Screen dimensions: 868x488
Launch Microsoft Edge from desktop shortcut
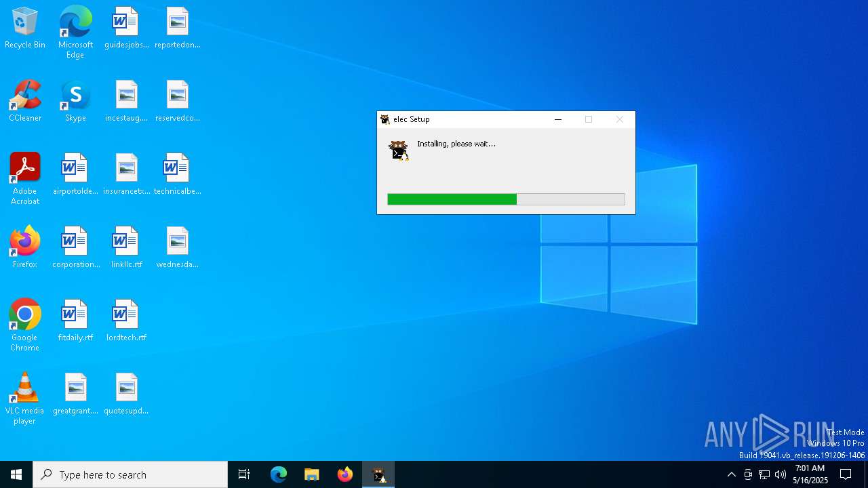(75, 33)
